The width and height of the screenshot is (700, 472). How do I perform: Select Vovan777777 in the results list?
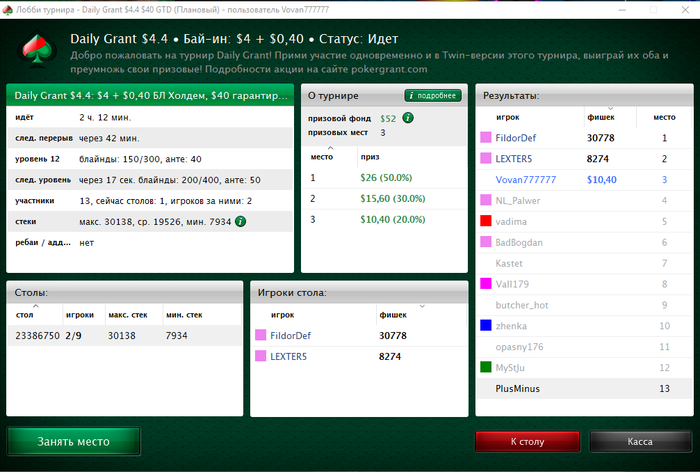pyautogui.click(x=584, y=180)
